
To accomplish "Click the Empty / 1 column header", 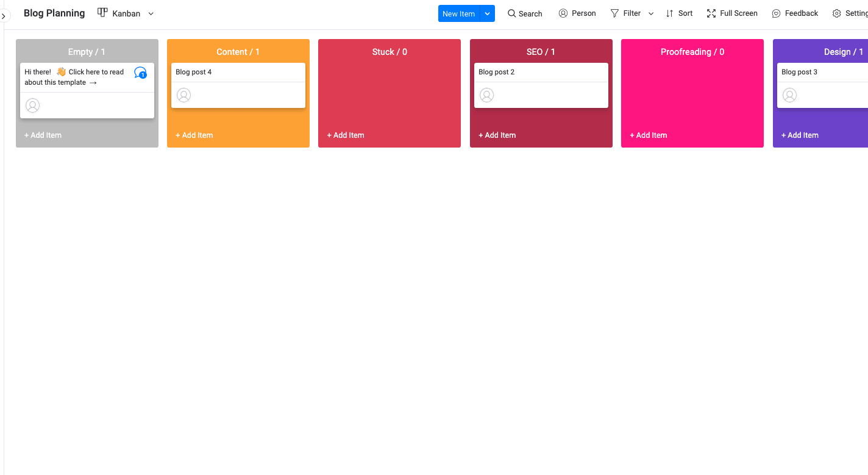I will [87, 52].
